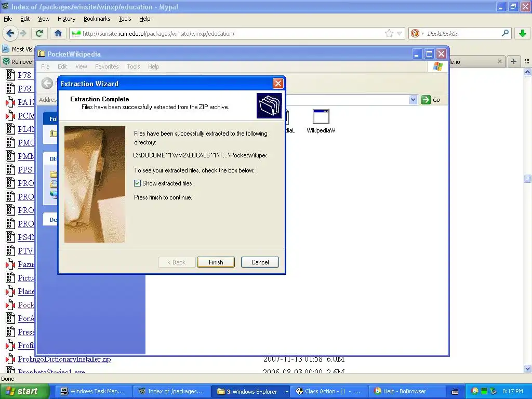532x399 pixels.
Task: Click Finish in the Extraction Wizard
Action: point(216,262)
